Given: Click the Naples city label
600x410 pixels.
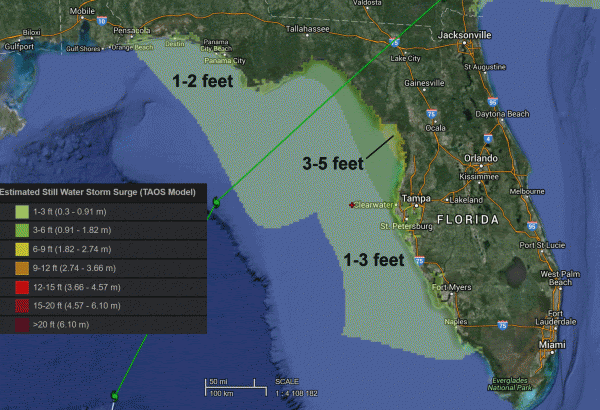Looking at the screenshot, I should click(456, 322).
